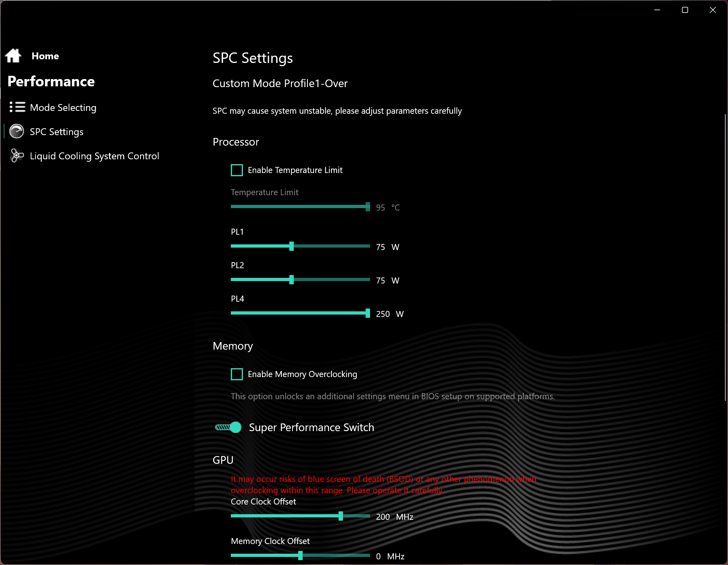Image resolution: width=728 pixels, height=565 pixels.
Task: Maximize the window
Action: 685,10
